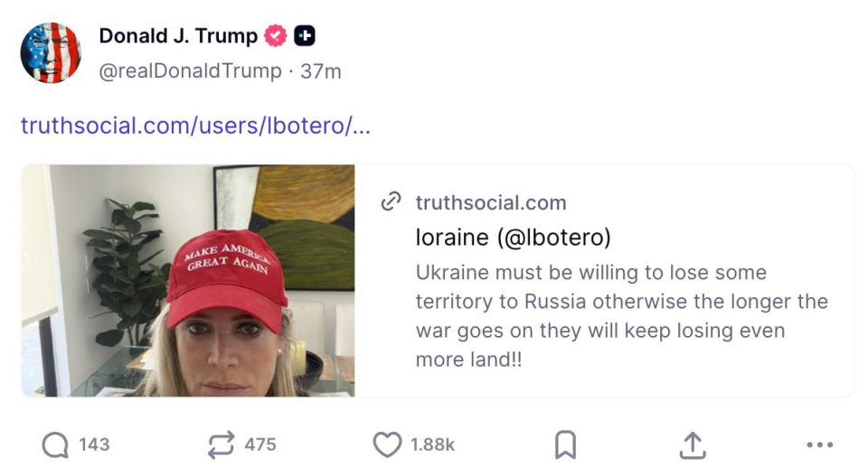Click the loraine (@lbotero) card title
This screenshot has width=868, height=476.
[513, 238]
